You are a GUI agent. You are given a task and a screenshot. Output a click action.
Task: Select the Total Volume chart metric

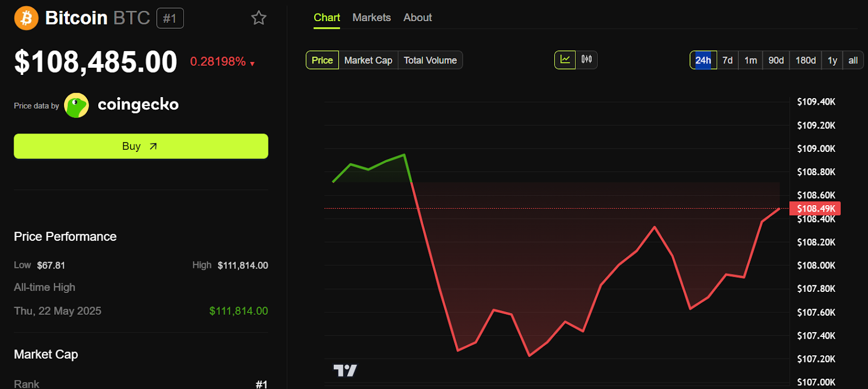click(x=430, y=60)
